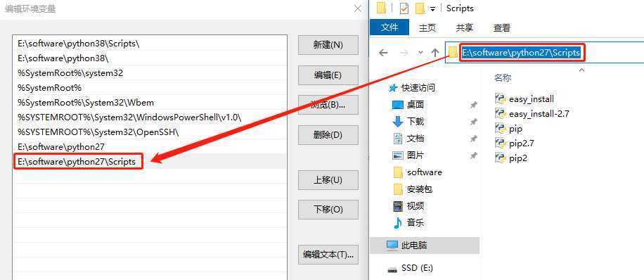The height and width of the screenshot is (280, 644).
Task: Click the Pictures icon in sidebar
Action: (397, 155)
